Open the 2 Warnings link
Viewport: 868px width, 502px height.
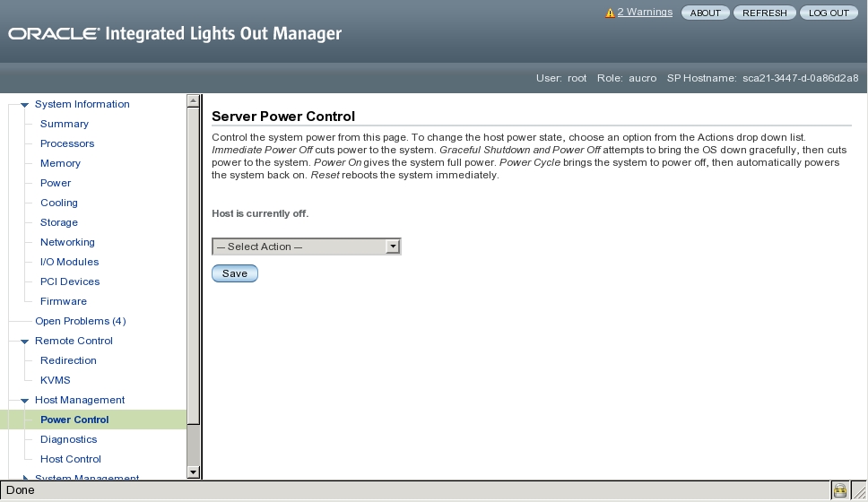(x=645, y=13)
